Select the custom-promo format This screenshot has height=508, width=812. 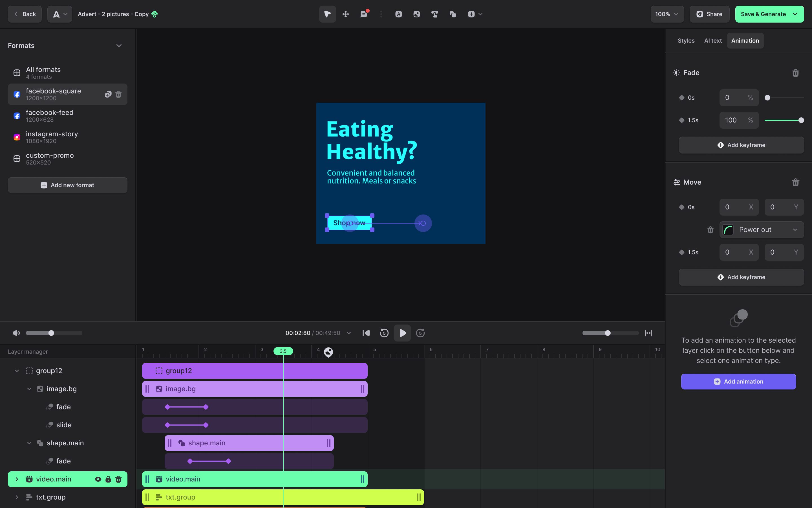pyautogui.click(x=67, y=159)
